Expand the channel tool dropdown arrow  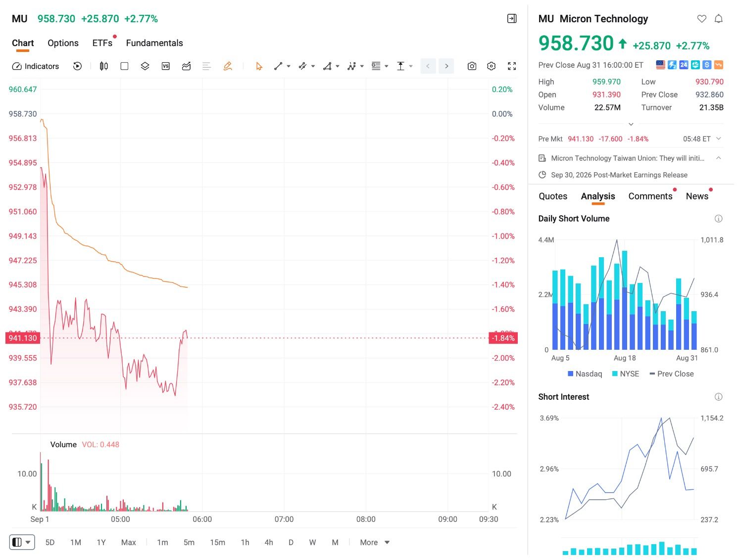click(313, 66)
